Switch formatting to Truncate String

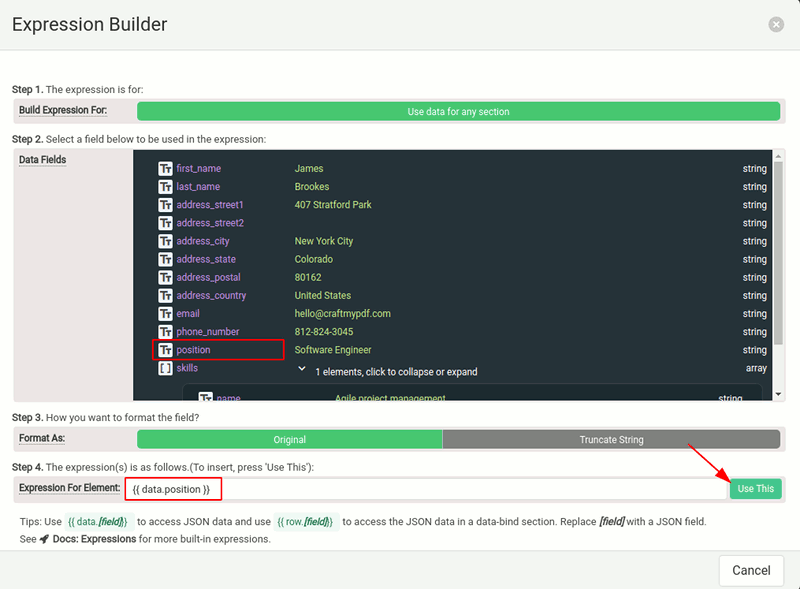[x=613, y=438]
